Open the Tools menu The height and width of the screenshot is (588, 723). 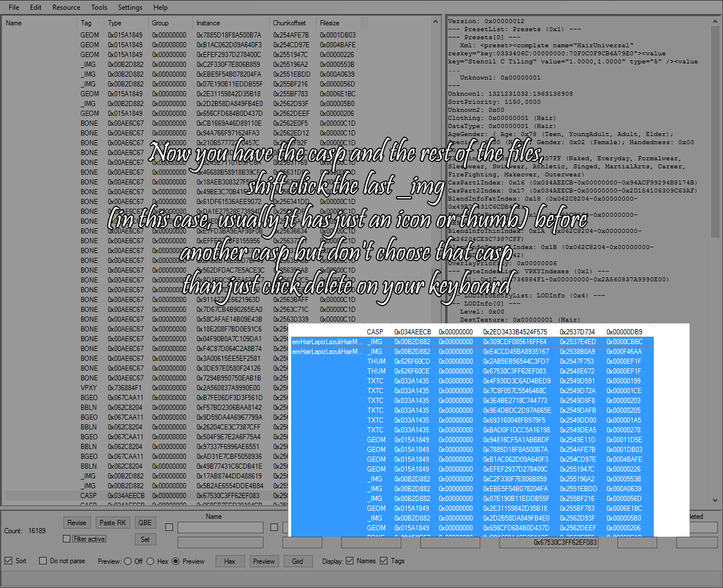[99, 7]
